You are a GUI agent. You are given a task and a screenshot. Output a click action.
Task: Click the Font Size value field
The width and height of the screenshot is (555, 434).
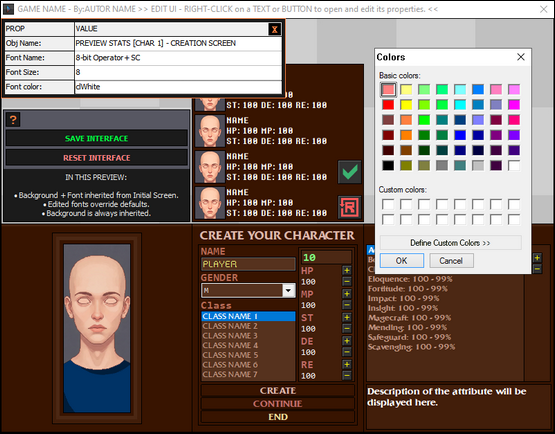click(x=178, y=72)
